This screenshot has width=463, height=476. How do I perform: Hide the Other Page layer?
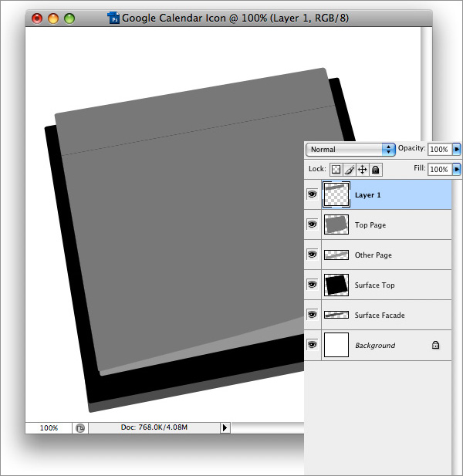[312, 255]
